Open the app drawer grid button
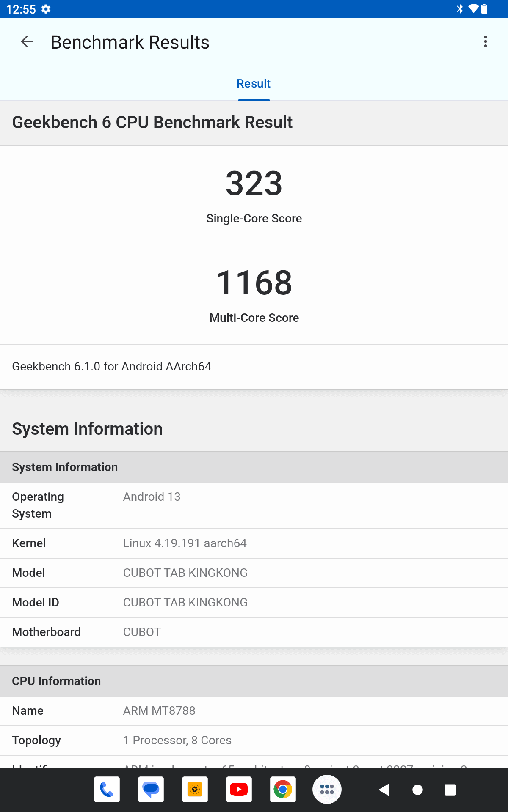508x812 pixels. point(327,789)
